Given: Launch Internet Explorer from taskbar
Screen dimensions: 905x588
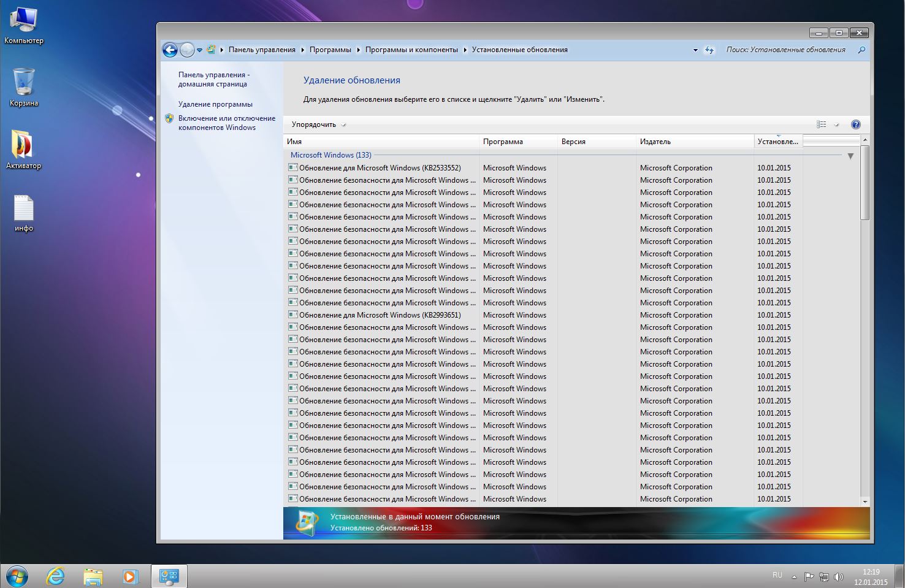Looking at the screenshot, I should 56,576.
